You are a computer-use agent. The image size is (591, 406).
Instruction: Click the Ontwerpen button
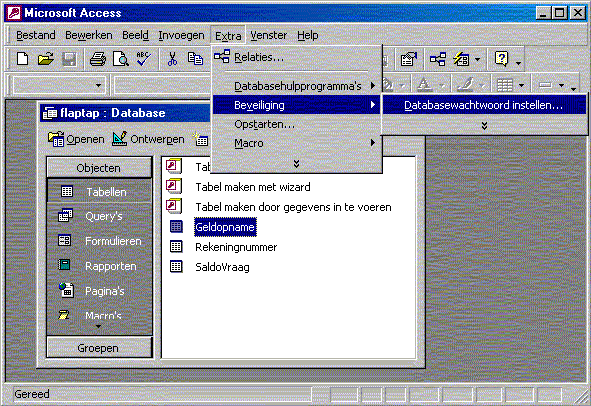(x=149, y=139)
